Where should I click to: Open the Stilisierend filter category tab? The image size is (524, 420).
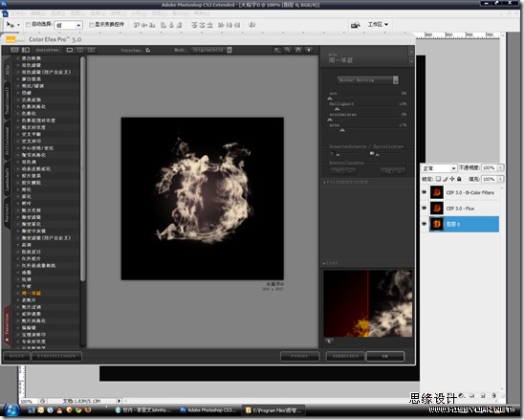pyautogui.click(x=7, y=141)
